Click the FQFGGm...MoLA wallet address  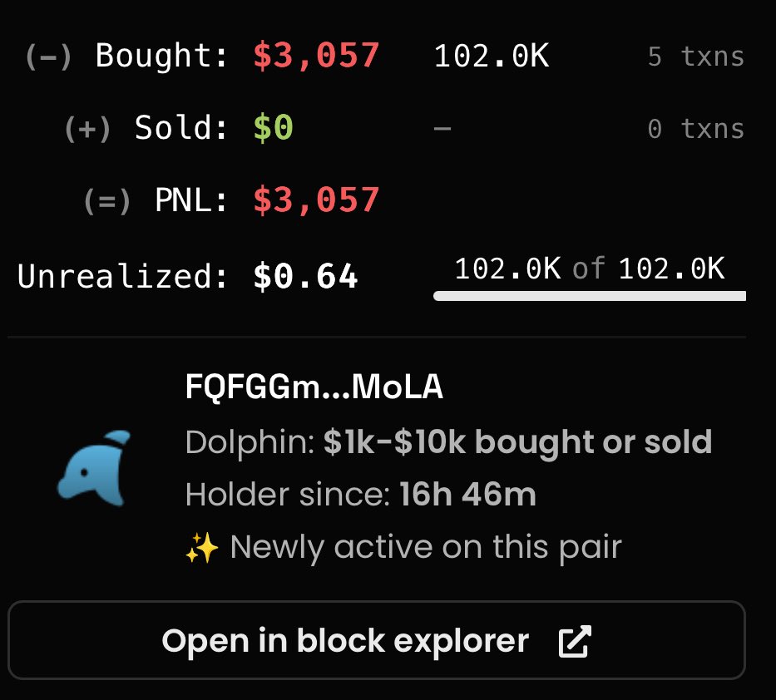point(314,387)
